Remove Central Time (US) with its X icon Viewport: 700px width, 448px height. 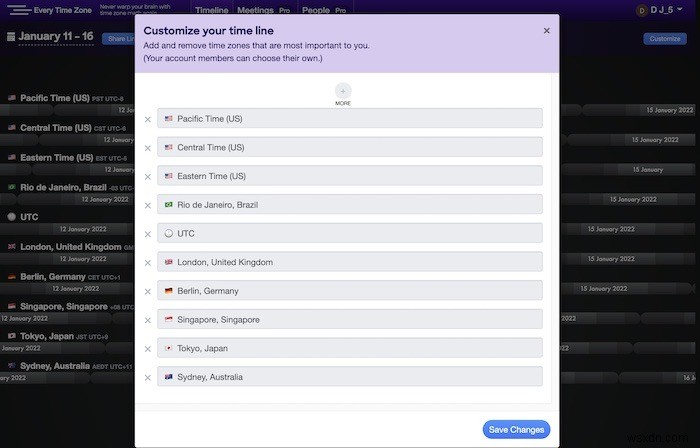[148, 147]
